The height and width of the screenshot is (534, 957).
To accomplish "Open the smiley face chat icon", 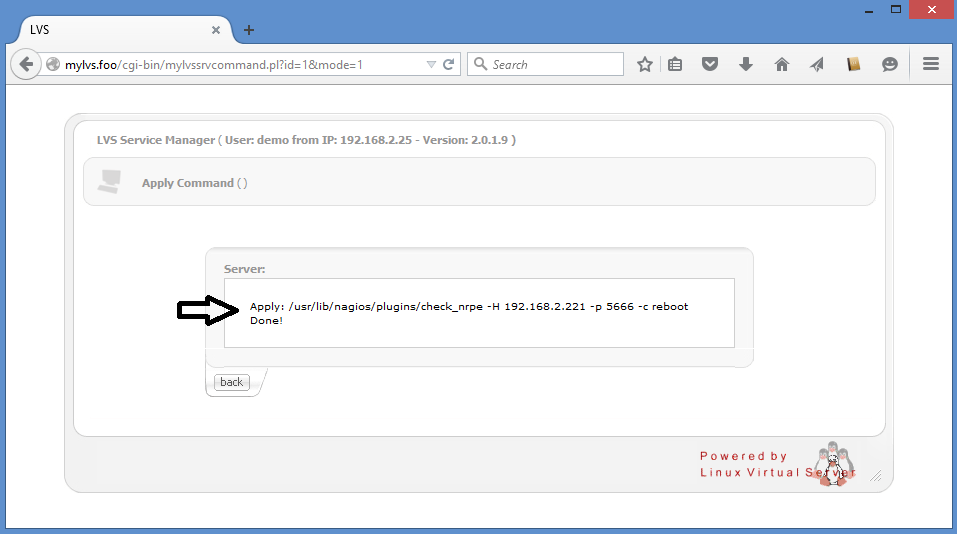I will pyautogui.click(x=889, y=64).
